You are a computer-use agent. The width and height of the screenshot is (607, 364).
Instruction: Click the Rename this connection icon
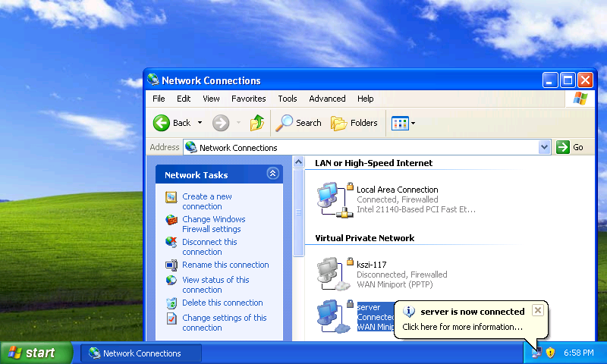(171, 265)
